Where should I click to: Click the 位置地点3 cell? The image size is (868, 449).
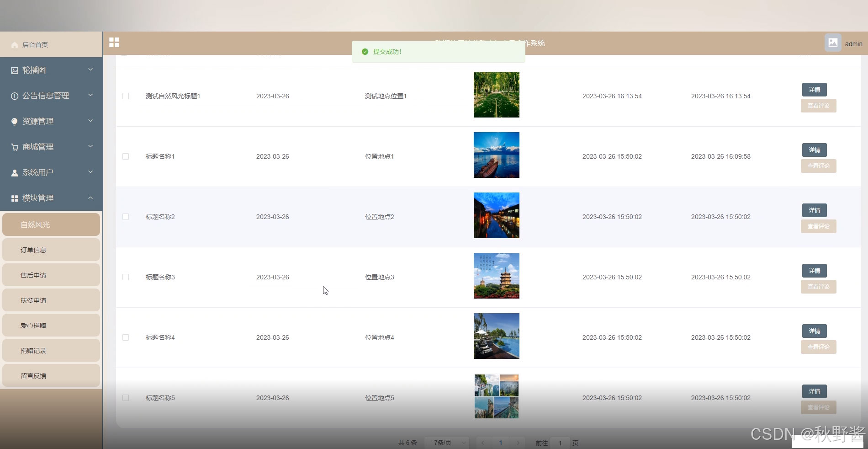(379, 277)
